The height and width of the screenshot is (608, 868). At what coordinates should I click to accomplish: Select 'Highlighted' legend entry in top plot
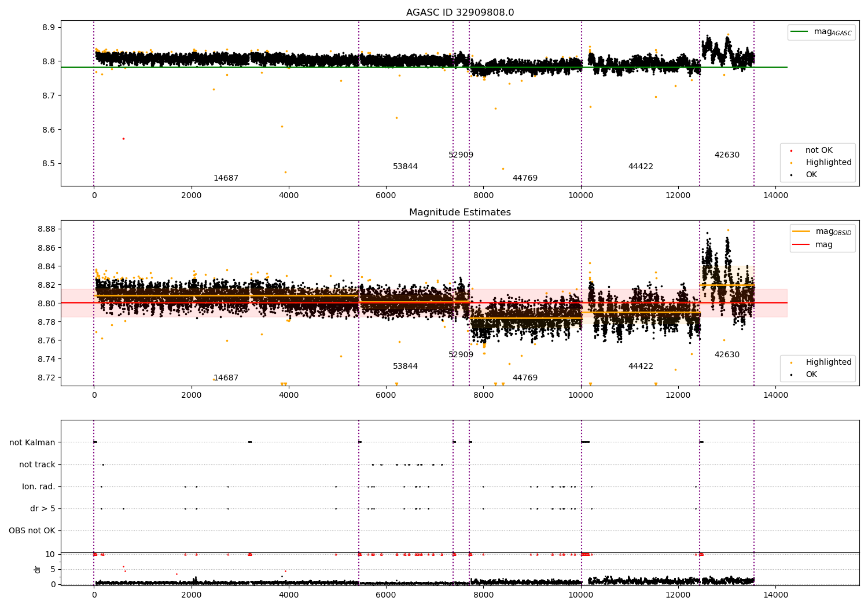pyautogui.click(x=821, y=163)
